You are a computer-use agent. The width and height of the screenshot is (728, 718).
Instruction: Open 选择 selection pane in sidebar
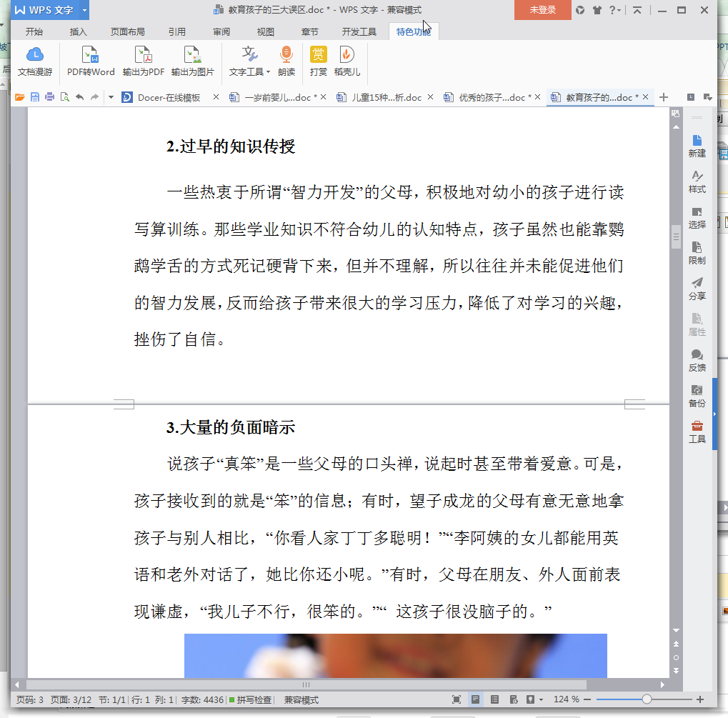[697, 218]
